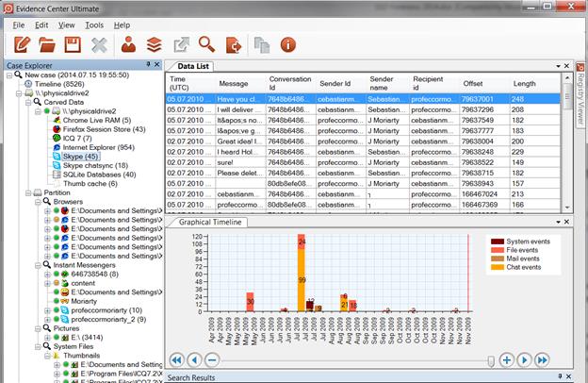Pin the Search Results panel
The image size is (588, 383).
[560, 375]
